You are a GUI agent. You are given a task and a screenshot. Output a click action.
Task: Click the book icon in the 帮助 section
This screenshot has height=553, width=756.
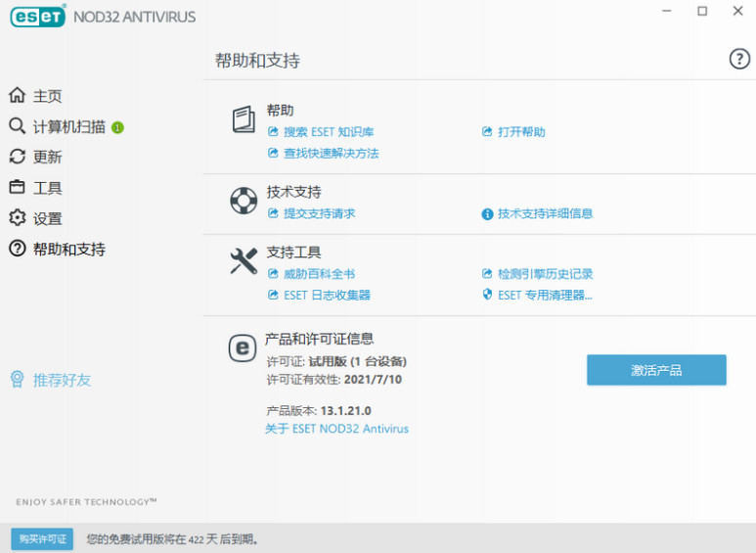tap(244, 119)
